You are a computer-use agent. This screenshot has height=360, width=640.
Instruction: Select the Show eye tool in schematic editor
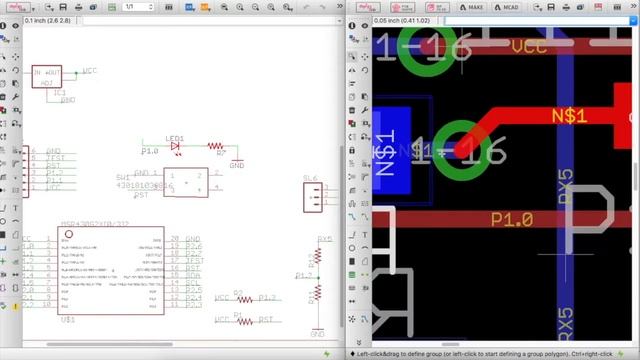pyautogui.click(x=16, y=25)
